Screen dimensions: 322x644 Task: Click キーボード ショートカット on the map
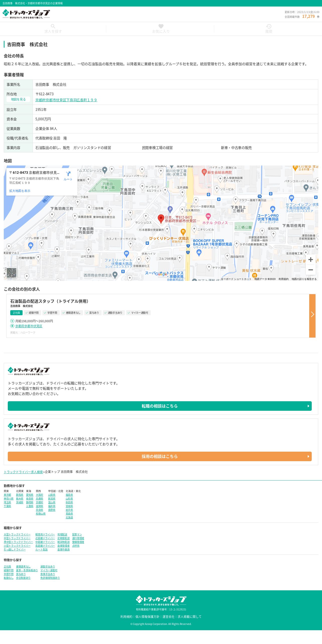pos(236,279)
